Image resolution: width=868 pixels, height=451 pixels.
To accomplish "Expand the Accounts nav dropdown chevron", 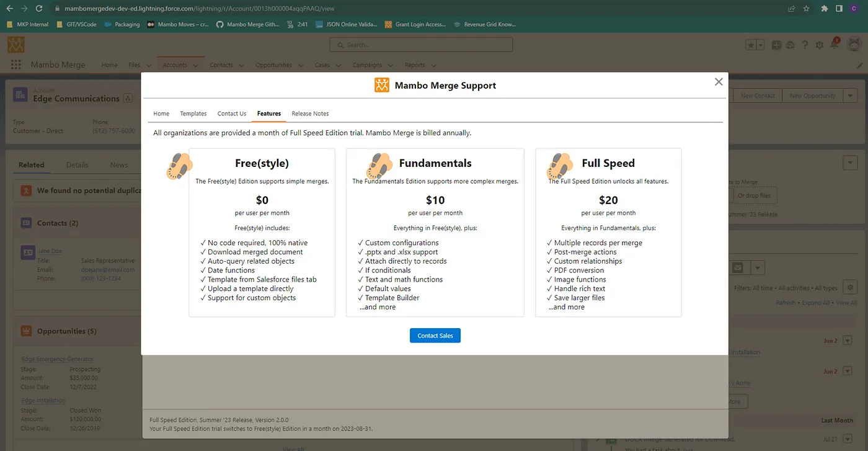I will point(196,65).
